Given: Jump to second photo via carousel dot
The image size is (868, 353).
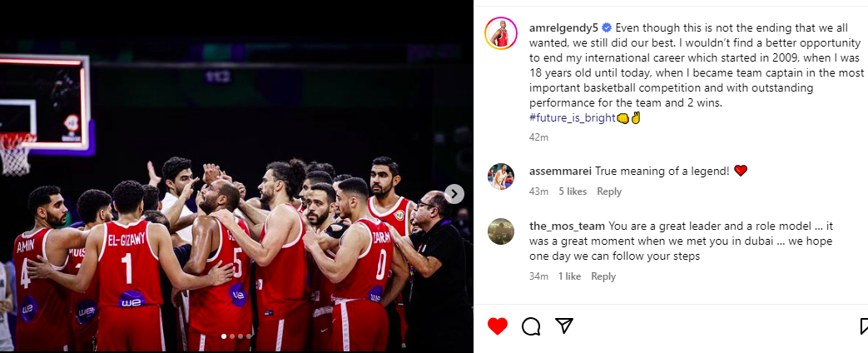Looking at the screenshot, I should (232, 336).
